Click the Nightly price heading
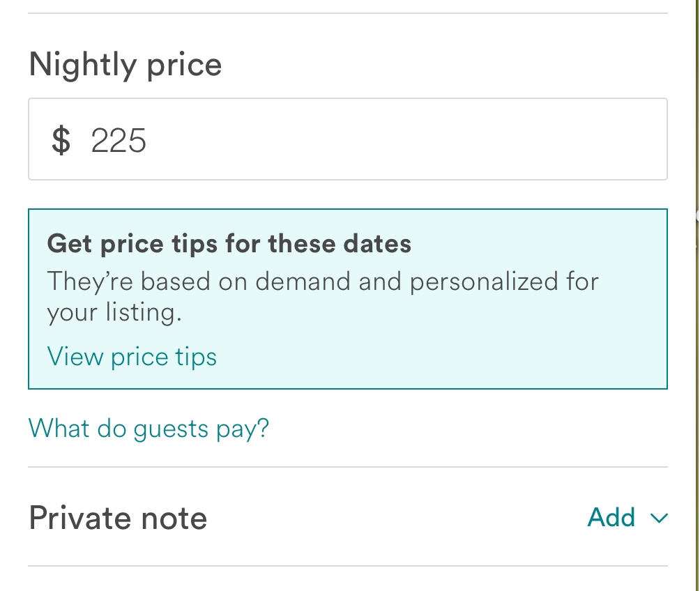The width and height of the screenshot is (700, 591). [125, 63]
